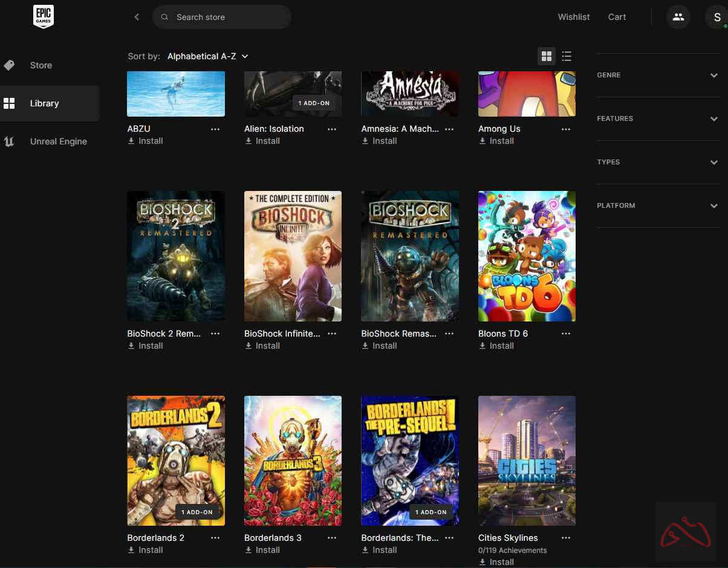The height and width of the screenshot is (568, 728).
Task: Switch to the Store section
Action: 41,65
